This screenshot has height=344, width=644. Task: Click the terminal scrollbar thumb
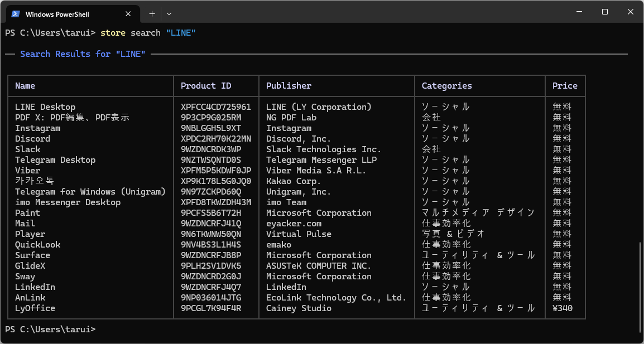[641, 288]
